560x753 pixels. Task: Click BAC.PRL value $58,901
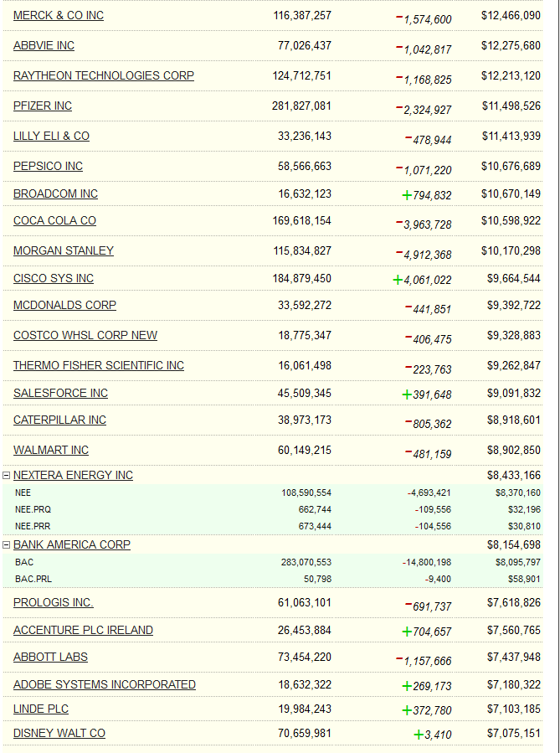pos(525,579)
